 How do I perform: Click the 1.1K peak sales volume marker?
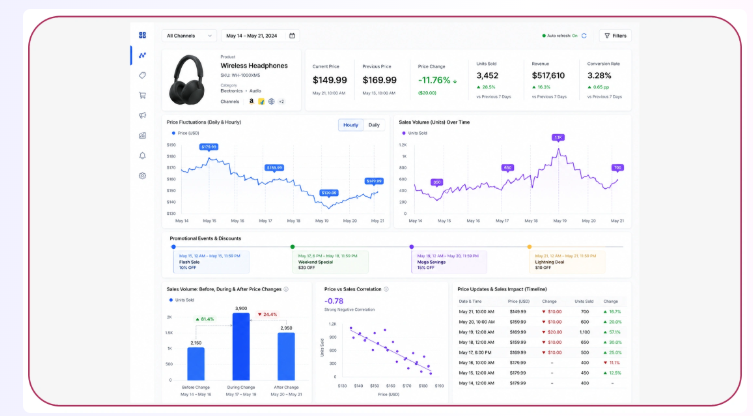pos(558,137)
